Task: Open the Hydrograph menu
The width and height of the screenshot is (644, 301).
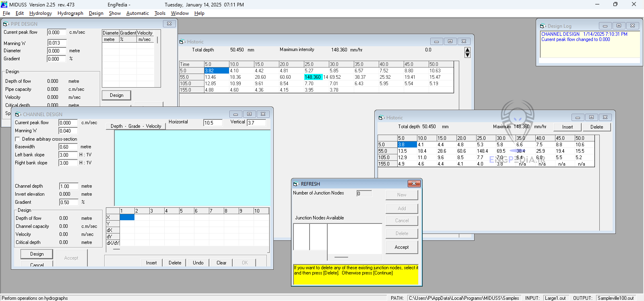Action: (x=70, y=13)
